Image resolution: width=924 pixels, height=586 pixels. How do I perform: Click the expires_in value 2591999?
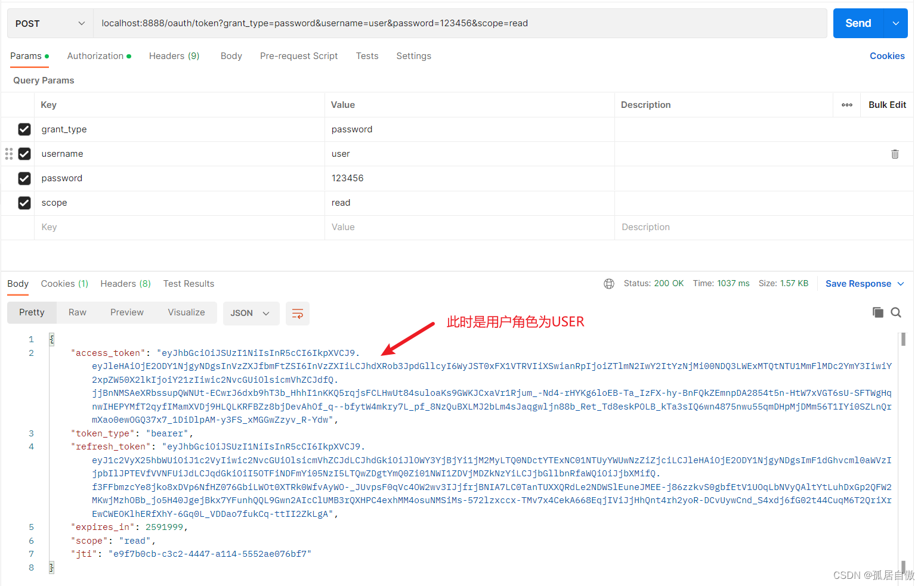[x=164, y=527]
